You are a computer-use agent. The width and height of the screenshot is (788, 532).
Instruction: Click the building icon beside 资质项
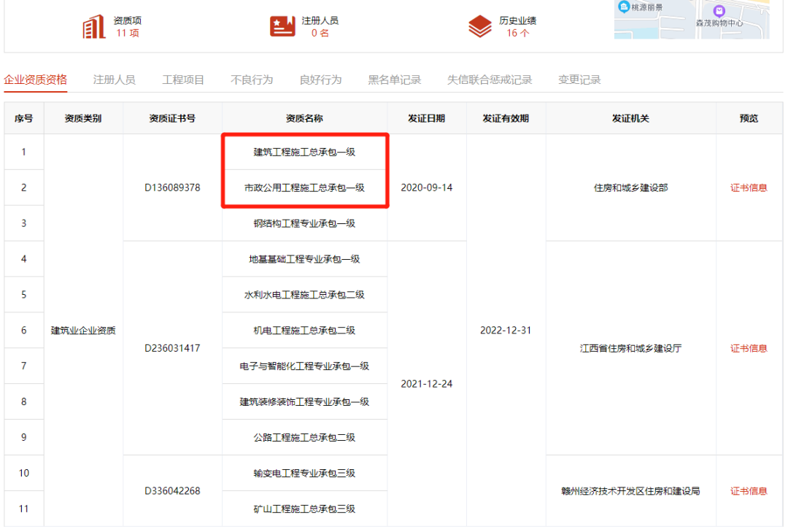tap(94, 27)
